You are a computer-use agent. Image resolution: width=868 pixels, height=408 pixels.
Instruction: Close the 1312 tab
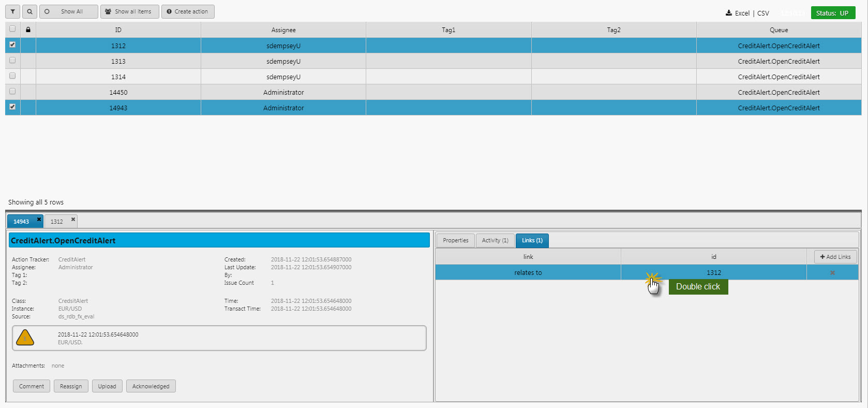(x=73, y=220)
